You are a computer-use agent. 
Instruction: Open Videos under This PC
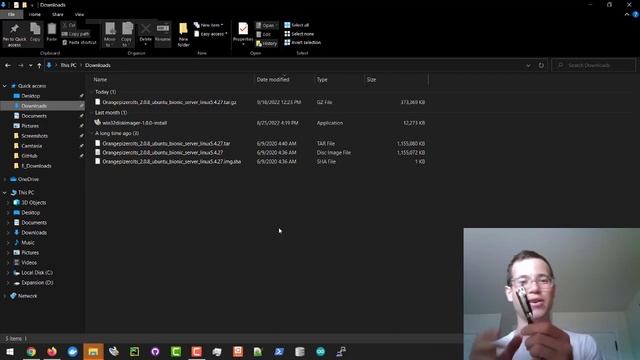click(x=29, y=262)
